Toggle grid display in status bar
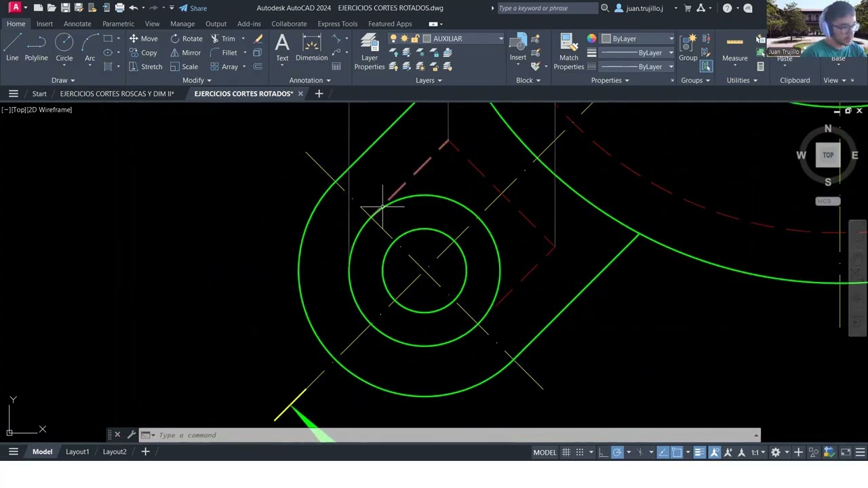The height and width of the screenshot is (488, 868). 566,452
